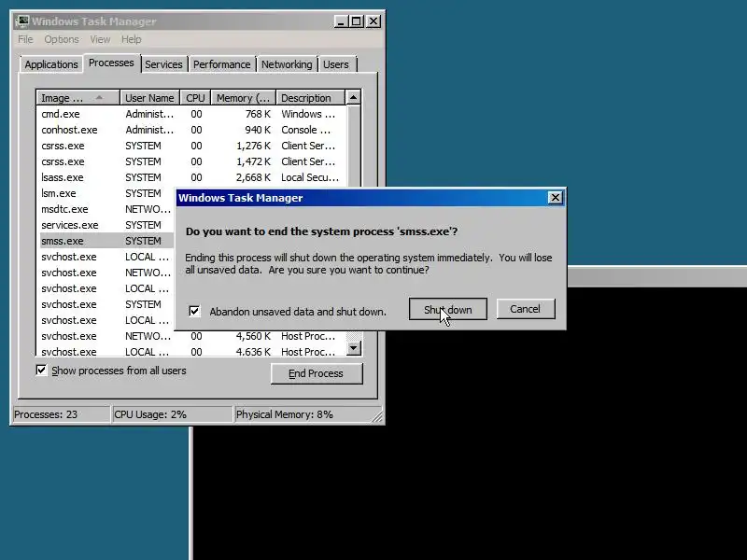Switch to the Applications tab
The width and height of the screenshot is (747, 560).
51,64
